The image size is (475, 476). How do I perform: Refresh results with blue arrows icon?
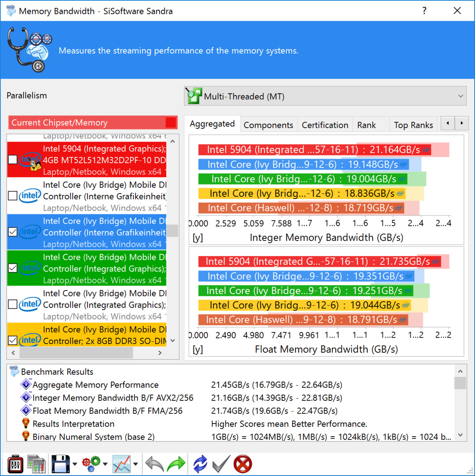tap(200, 464)
